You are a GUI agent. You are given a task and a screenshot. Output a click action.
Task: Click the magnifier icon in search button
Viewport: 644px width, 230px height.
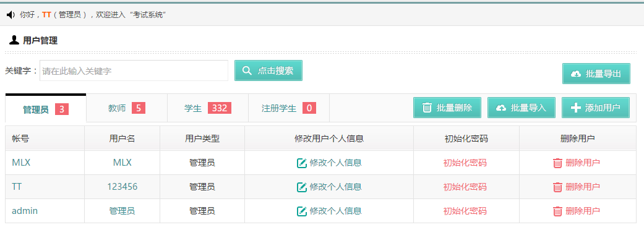(x=247, y=70)
